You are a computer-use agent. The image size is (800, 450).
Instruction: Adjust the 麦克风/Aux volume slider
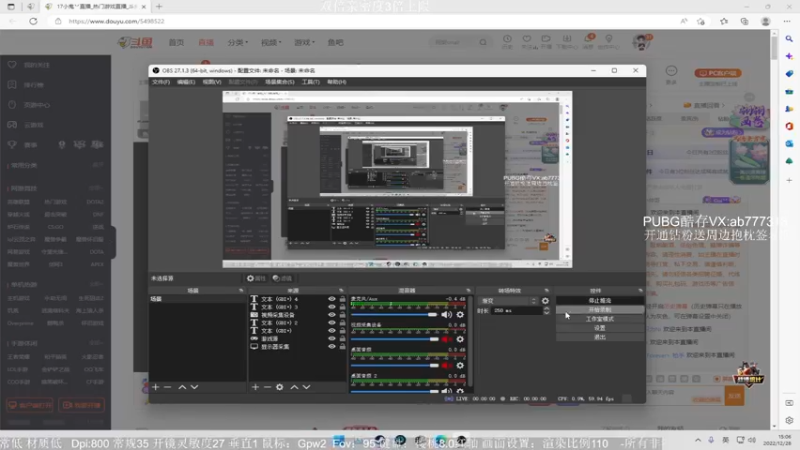[394, 315]
